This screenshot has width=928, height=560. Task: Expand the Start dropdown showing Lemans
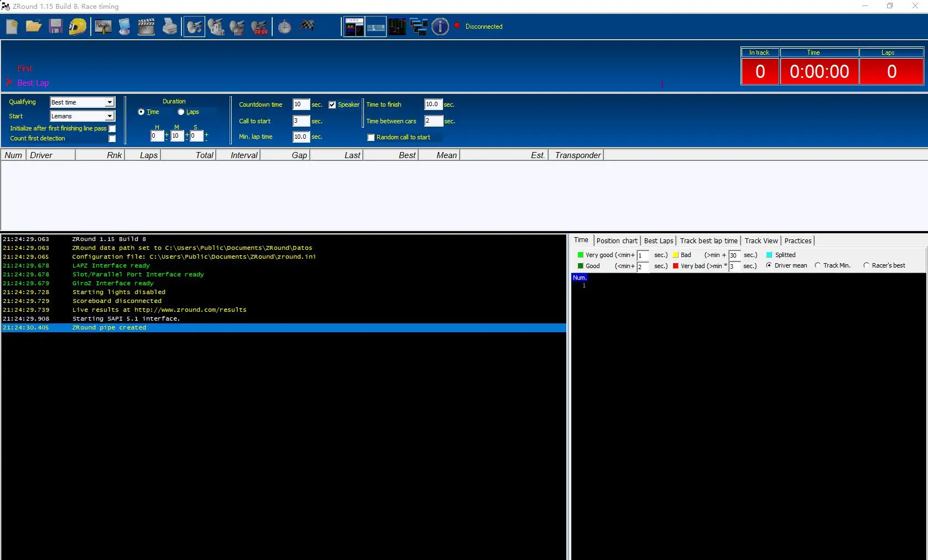(110, 116)
